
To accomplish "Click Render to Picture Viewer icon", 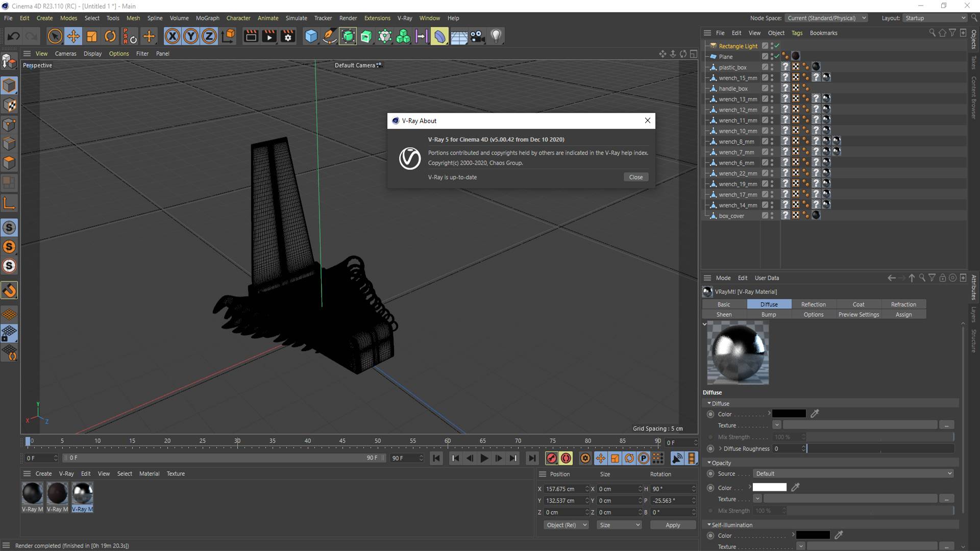I will (x=269, y=36).
